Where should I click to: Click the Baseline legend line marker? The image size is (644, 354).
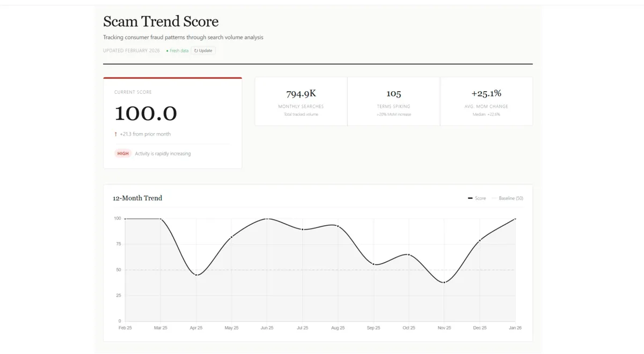494,198
